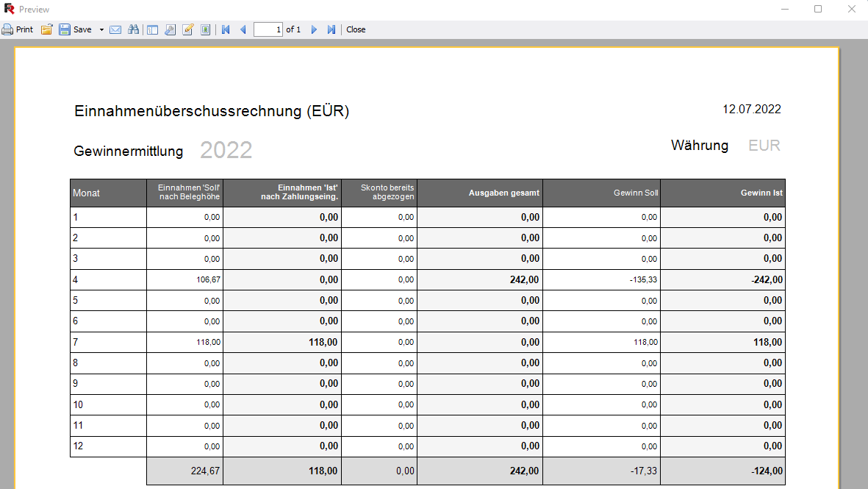Click the -242,00 Gewinn Ist value
Viewport: 868px width, 489px height.
pos(767,279)
